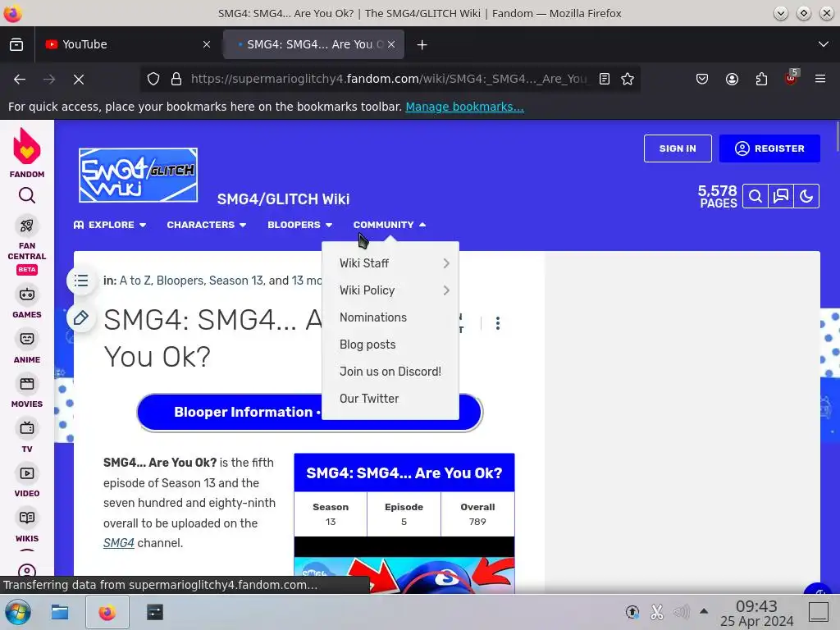Close the SMG4 wiki tab
This screenshot has height=630, width=840.
391,44
